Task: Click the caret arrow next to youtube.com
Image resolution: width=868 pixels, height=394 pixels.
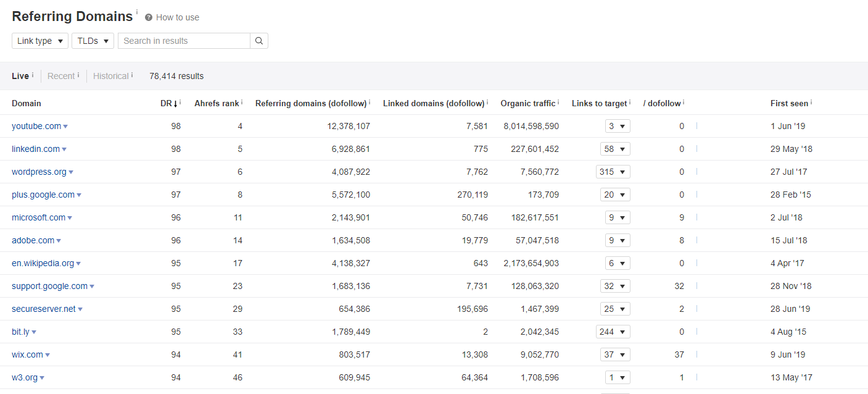Action: [x=65, y=127]
